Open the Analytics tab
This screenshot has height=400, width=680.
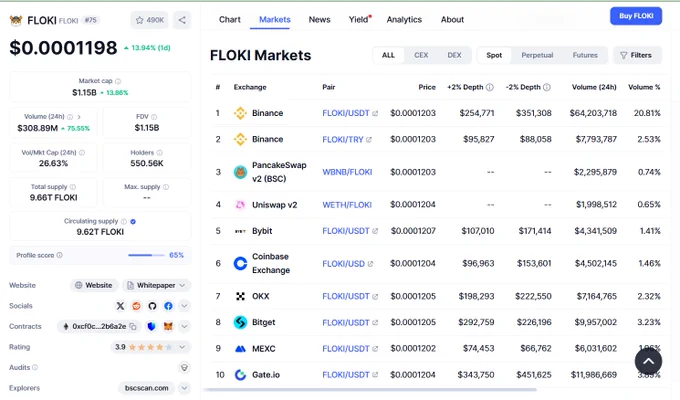click(404, 20)
